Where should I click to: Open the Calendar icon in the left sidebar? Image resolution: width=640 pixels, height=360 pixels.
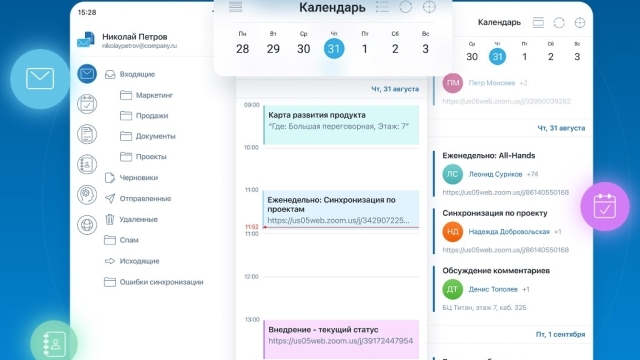click(x=87, y=104)
